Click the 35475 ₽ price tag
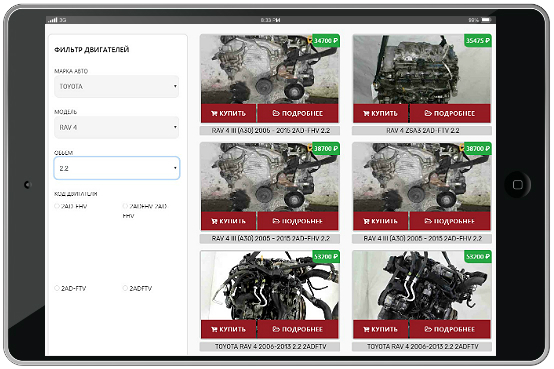Screen dimensions: 554x369 tap(477, 41)
